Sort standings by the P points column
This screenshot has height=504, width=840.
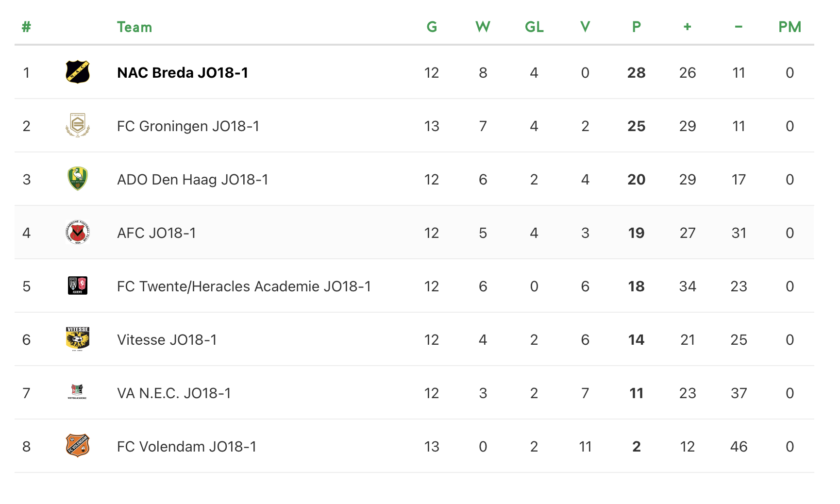[636, 27]
